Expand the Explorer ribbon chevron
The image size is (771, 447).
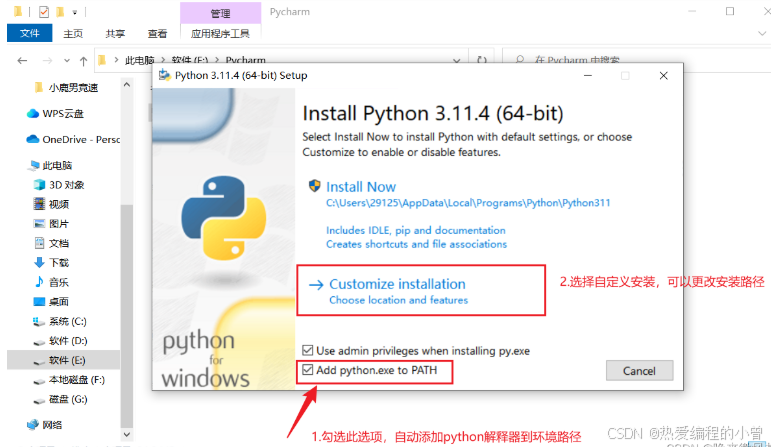coord(762,33)
